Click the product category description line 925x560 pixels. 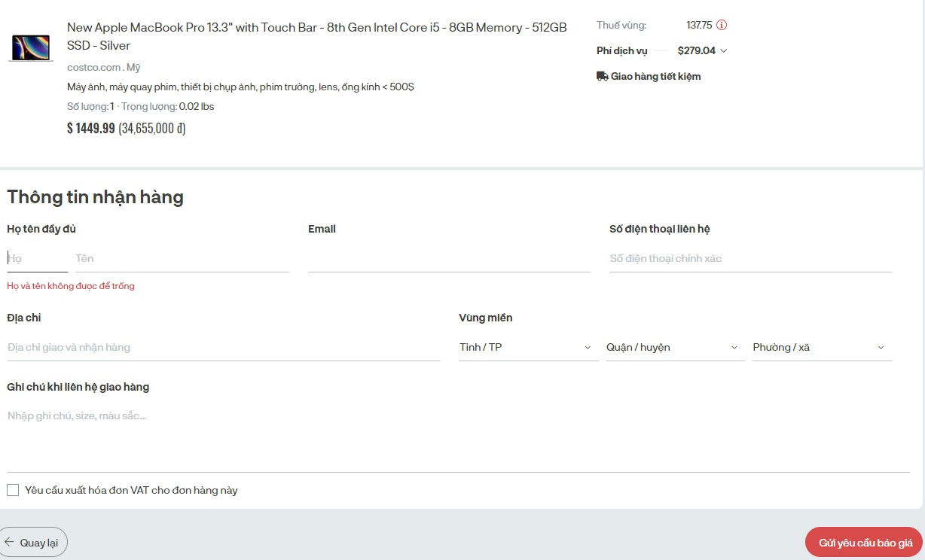[x=240, y=87]
